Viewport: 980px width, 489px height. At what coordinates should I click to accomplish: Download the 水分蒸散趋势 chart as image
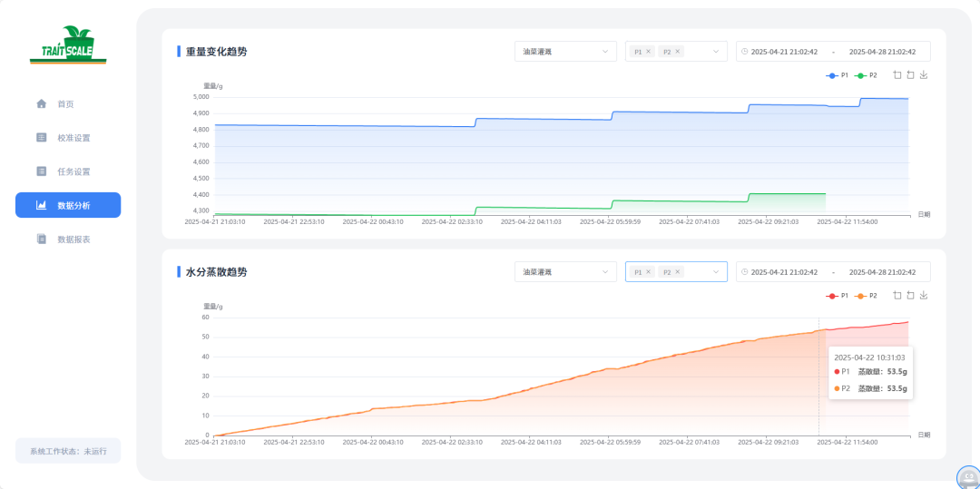[x=924, y=296]
